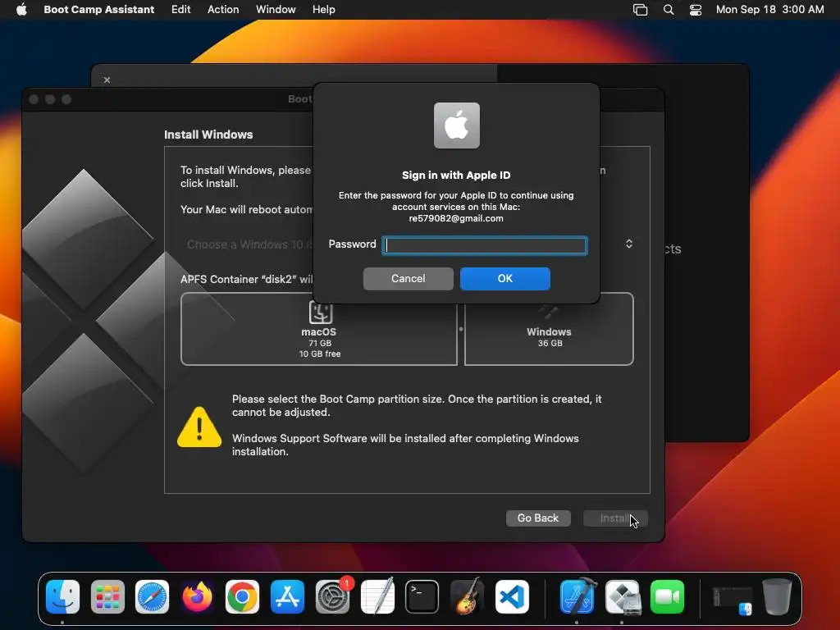Open TextEdit from the Dock
Viewport: 840px width, 630px height.
[x=377, y=596]
